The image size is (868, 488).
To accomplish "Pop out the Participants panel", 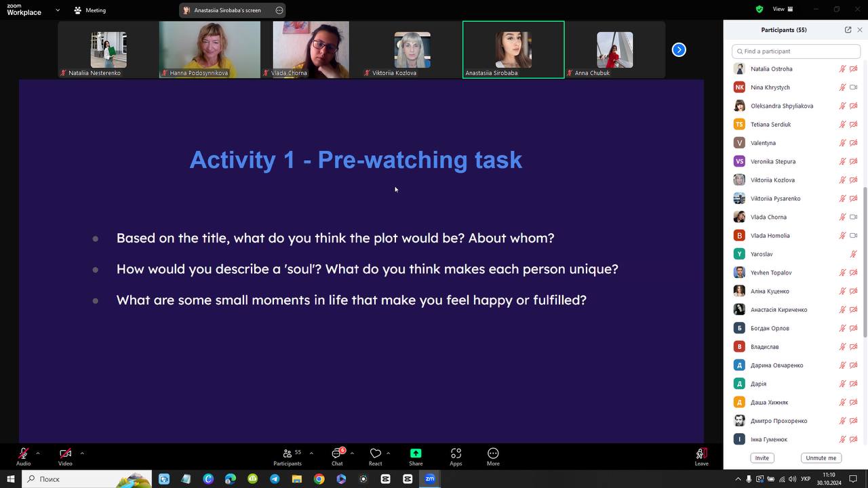I will pos(848,30).
